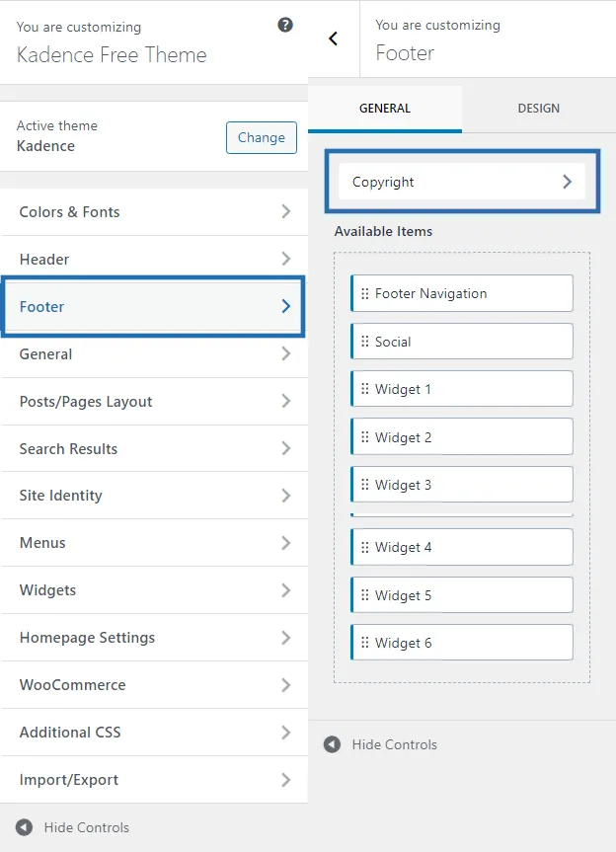Screen dimensions: 616x852
Task: Click drag handle icon of Widget 4
Action: [x=364, y=547]
